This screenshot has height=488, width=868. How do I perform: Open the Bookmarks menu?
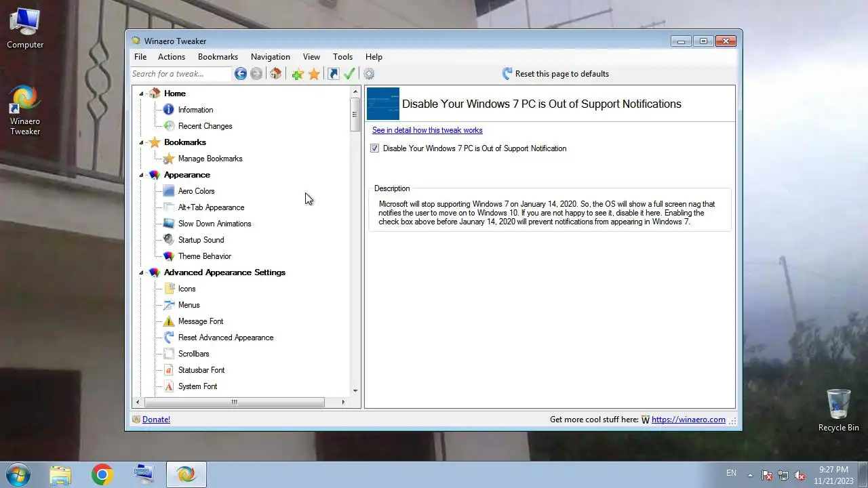coord(218,57)
